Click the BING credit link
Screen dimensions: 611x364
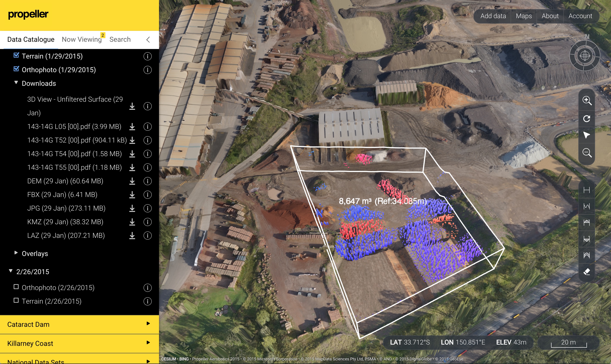pos(184,359)
